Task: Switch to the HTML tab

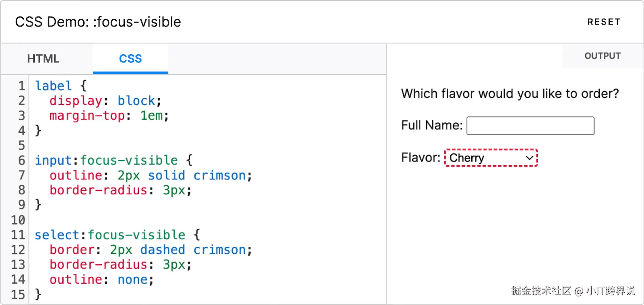Action: click(x=43, y=59)
